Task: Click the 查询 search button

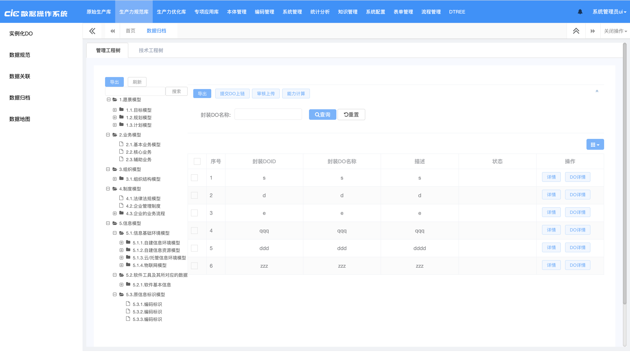Action: pos(322,114)
